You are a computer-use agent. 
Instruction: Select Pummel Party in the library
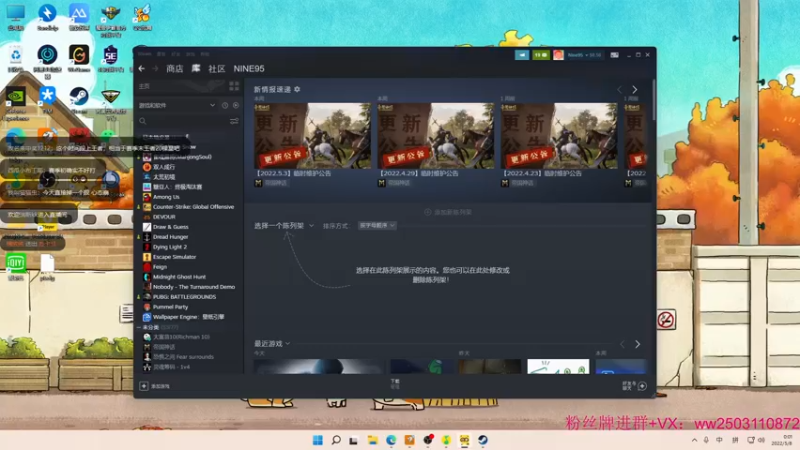coord(170,307)
